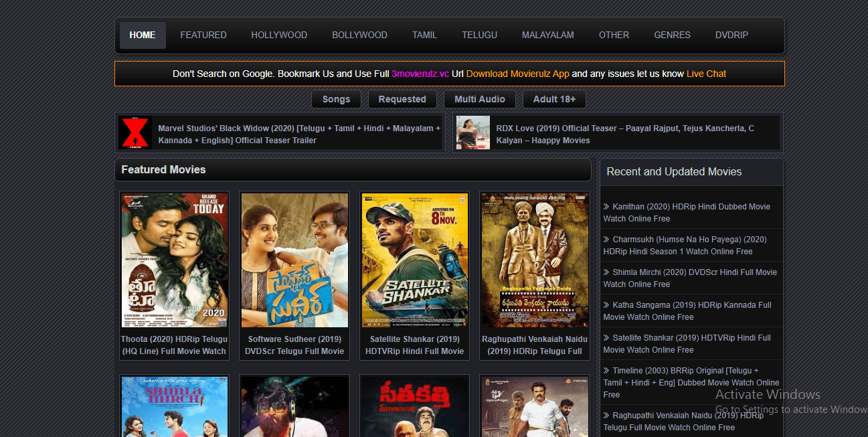Screen dimensions: 868x437
Task: Open the RDX Love teaser thumbnail
Action: click(473, 133)
